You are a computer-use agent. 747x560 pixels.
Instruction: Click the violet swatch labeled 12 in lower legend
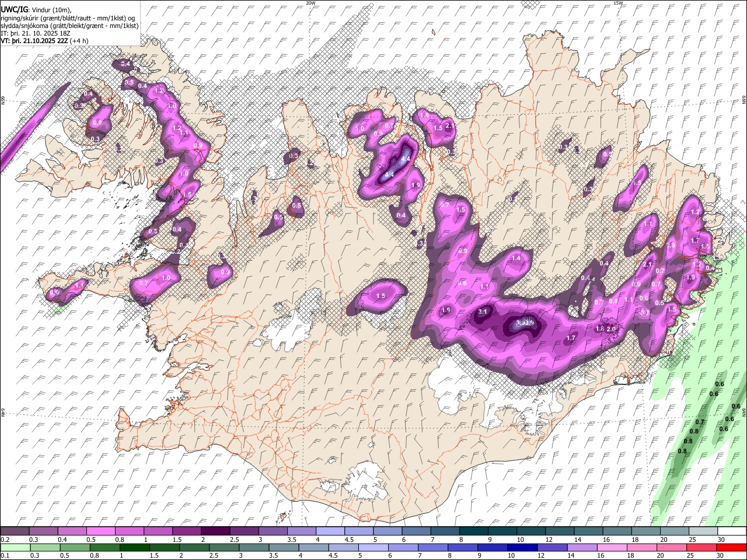pos(553,547)
